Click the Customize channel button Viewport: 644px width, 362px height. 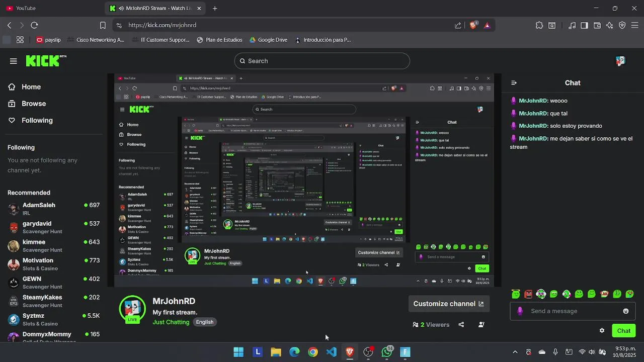448,304
